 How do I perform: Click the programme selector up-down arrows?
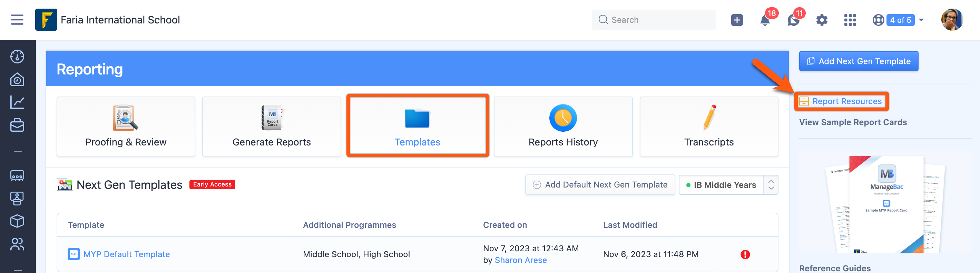771,185
